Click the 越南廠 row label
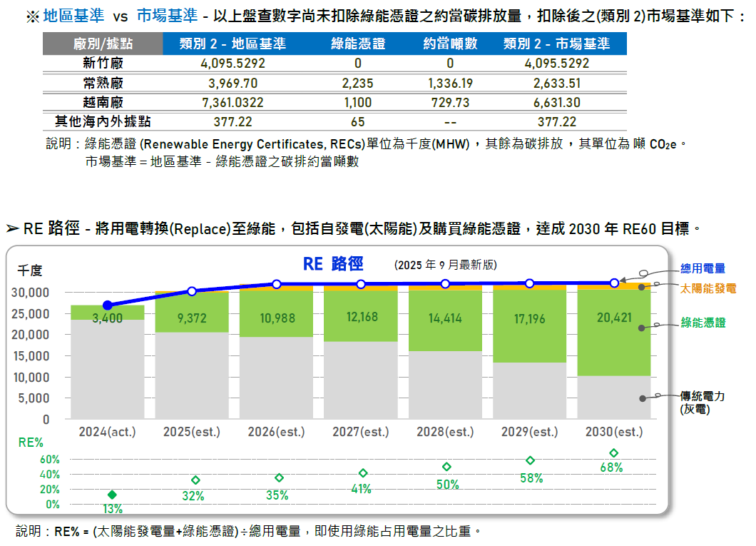This screenshot has width=756, height=546. click(103, 103)
